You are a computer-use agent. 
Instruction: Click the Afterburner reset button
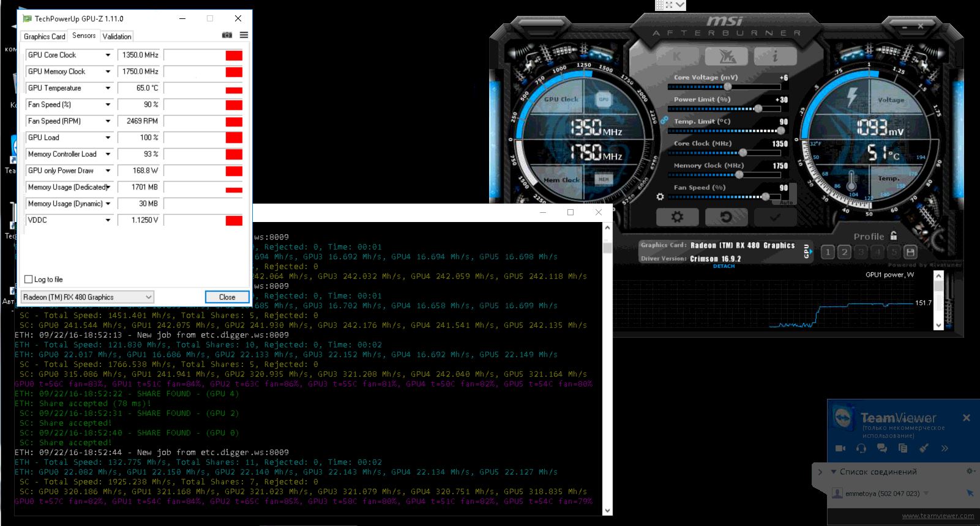click(x=726, y=217)
